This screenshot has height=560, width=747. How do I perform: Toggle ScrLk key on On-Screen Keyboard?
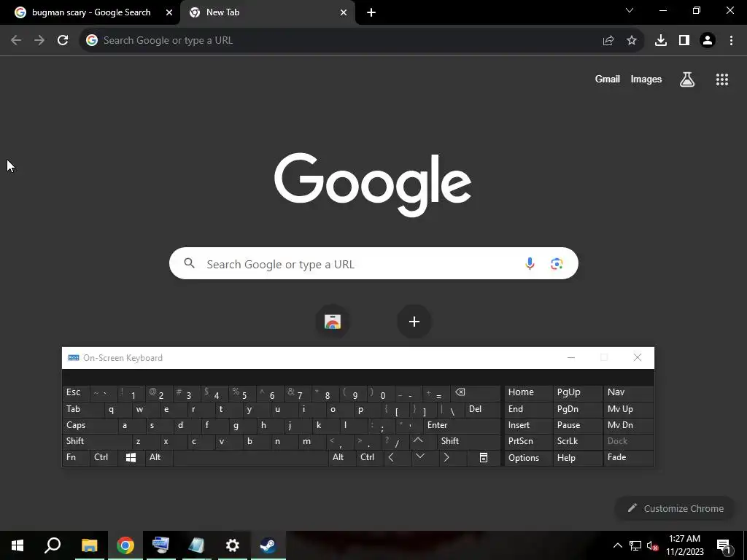pyautogui.click(x=578, y=441)
